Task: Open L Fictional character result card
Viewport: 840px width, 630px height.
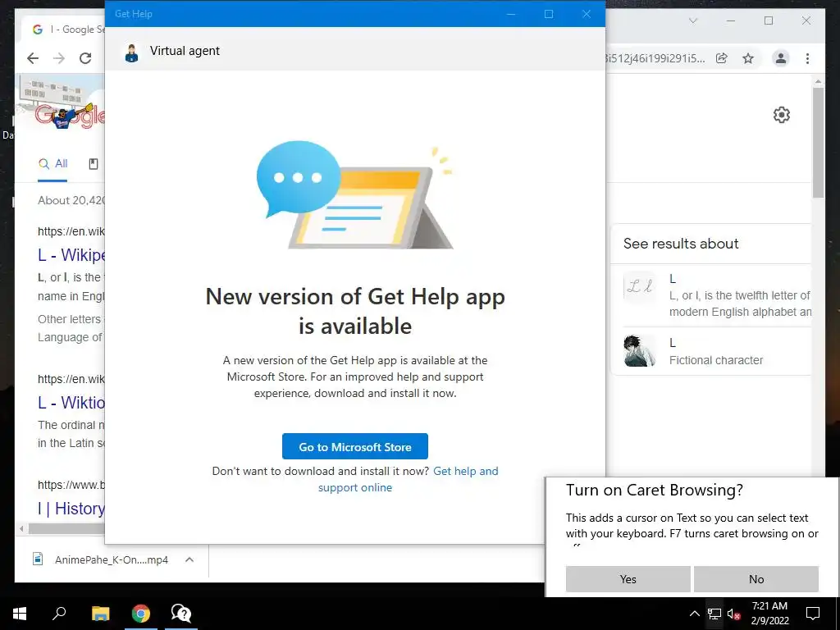Action: click(x=717, y=351)
